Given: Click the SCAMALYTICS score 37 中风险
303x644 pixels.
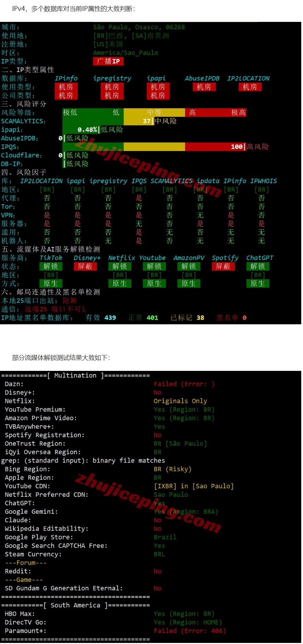Looking at the screenshot, I should [160, 121].
